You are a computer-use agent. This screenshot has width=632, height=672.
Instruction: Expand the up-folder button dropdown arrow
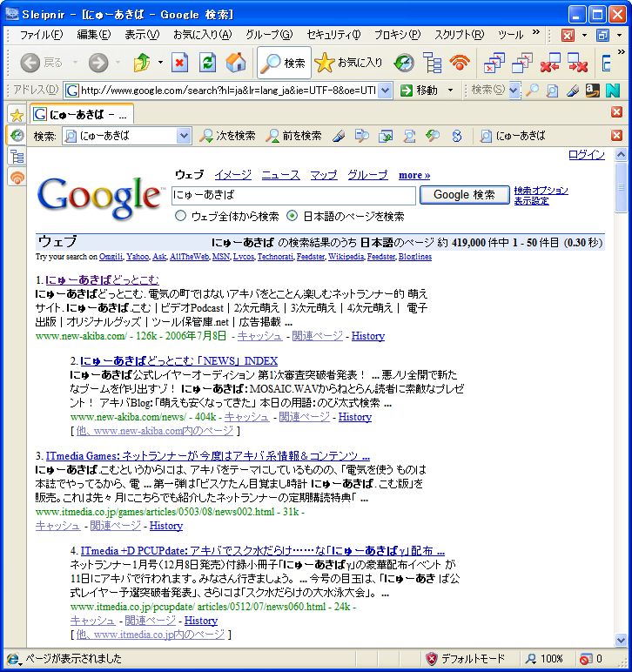160,63
